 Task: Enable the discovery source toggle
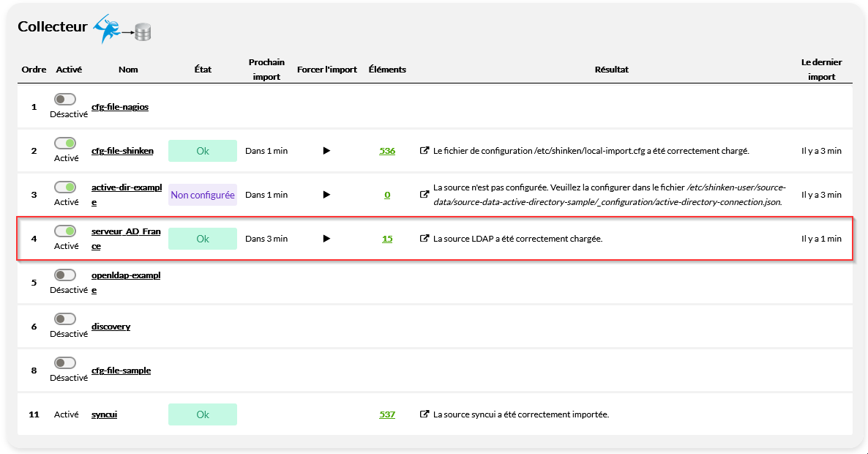pos(65,319)
